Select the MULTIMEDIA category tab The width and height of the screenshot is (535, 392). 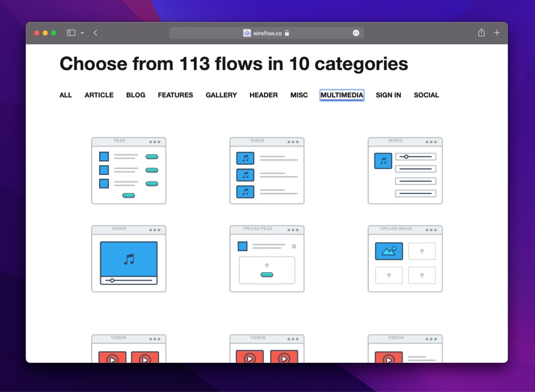[342, 95]
